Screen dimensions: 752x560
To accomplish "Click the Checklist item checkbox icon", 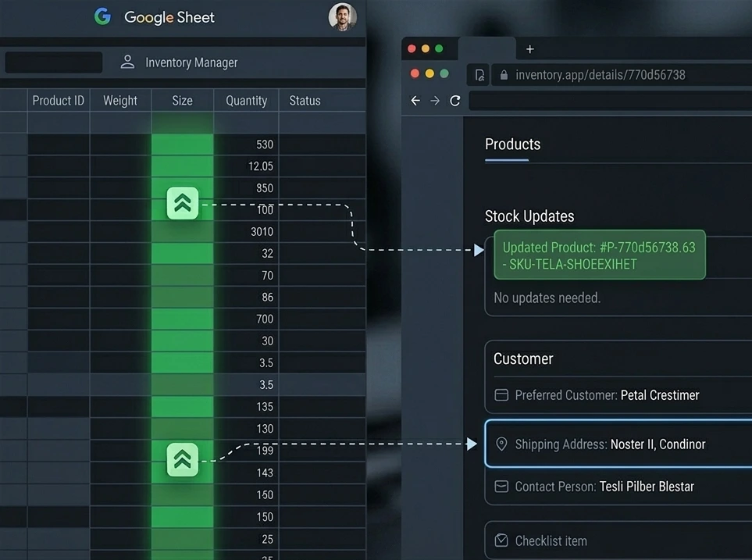I will coord(501,540).
